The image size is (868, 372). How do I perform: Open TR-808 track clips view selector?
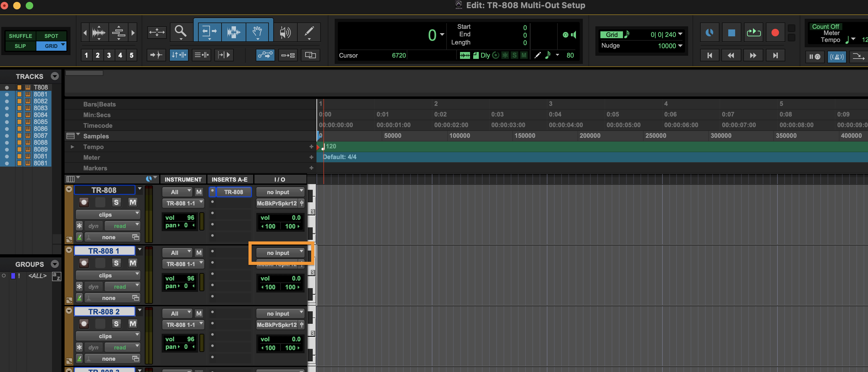[108, 214]
